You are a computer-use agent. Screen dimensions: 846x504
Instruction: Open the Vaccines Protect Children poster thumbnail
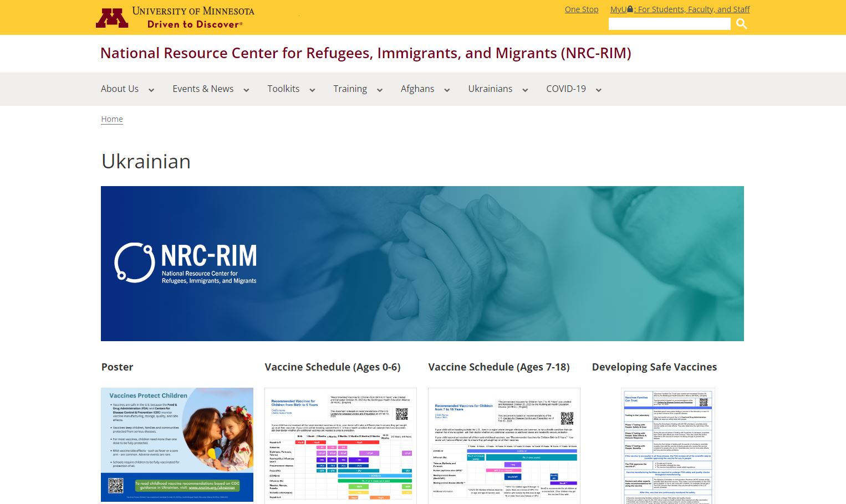pyautogui.click(x=177, y=444)
